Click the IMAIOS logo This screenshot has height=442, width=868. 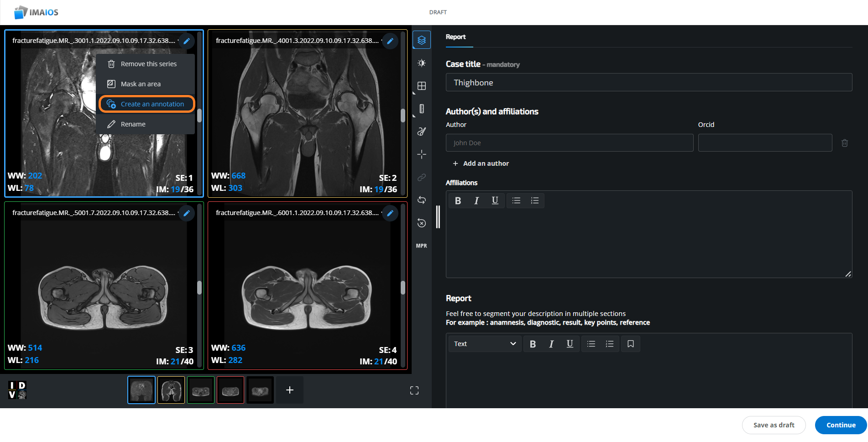tap(36, 12)
